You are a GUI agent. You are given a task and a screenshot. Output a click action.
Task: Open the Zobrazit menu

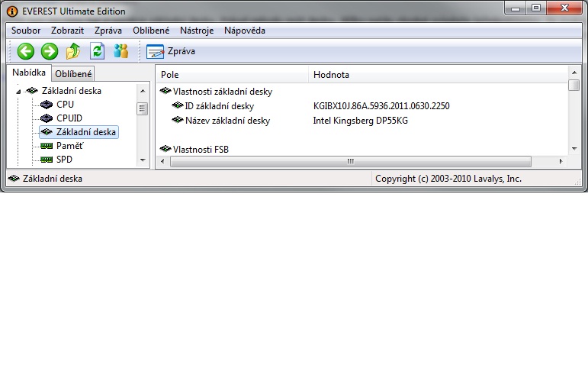pos(68,31)
